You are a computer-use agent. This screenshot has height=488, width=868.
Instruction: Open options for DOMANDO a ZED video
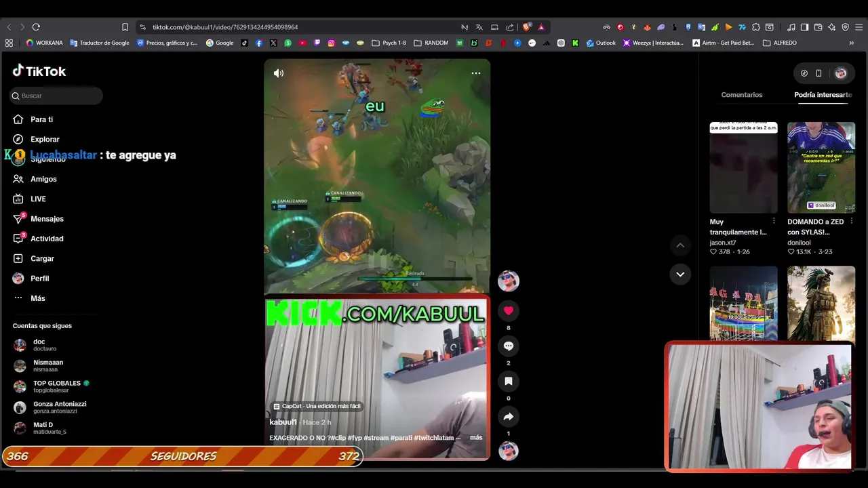(x=852, y=222)
